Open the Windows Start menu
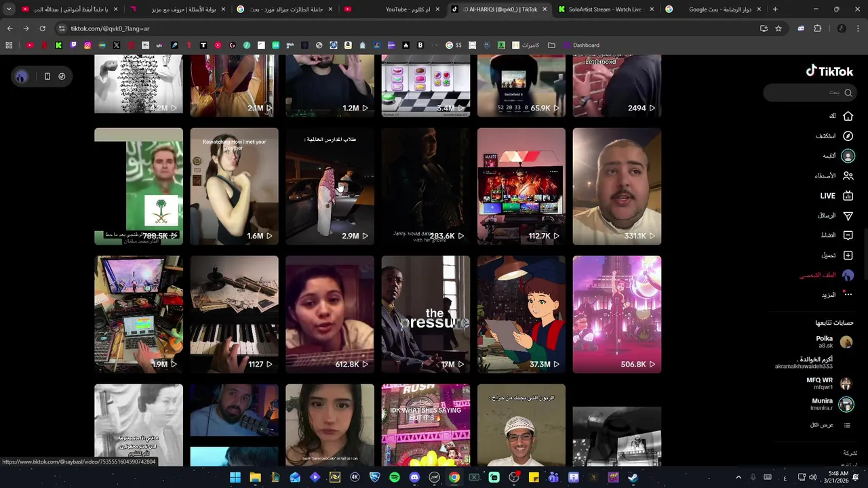The width and height of the screenshot is (868, 488). [235, 477]
